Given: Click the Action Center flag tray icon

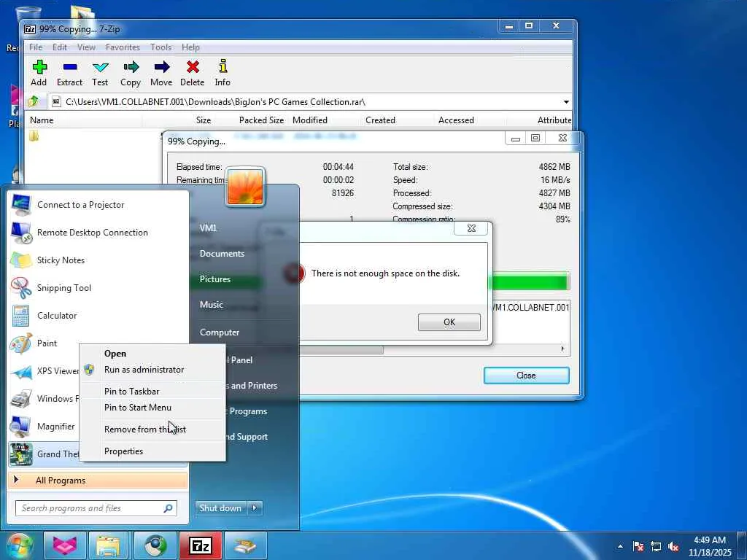Looking at the screenshot, I should click(638, 546).
